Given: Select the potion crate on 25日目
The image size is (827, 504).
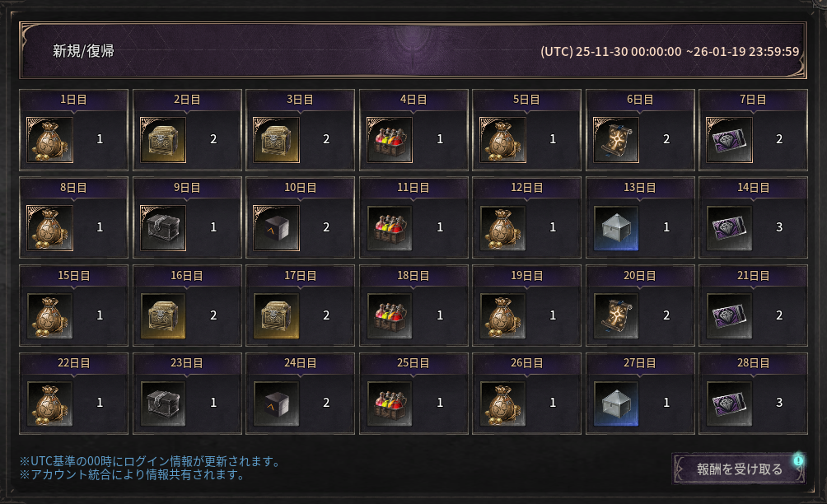Looking at the screenshot, I should (x=390, y=404).
